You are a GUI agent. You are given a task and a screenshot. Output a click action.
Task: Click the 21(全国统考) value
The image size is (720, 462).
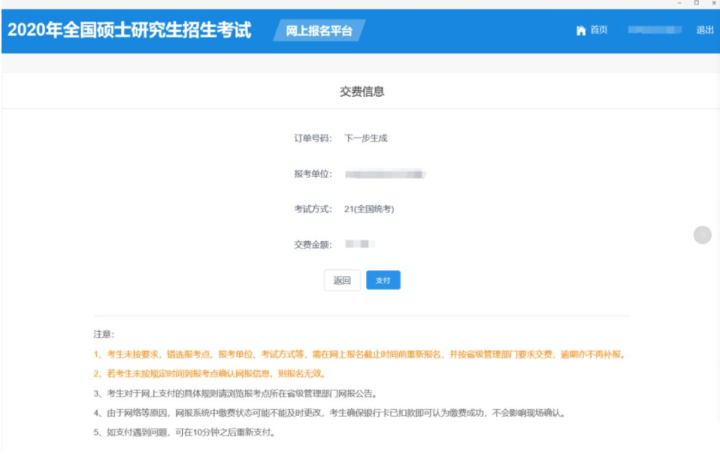[x=369, y=209]
